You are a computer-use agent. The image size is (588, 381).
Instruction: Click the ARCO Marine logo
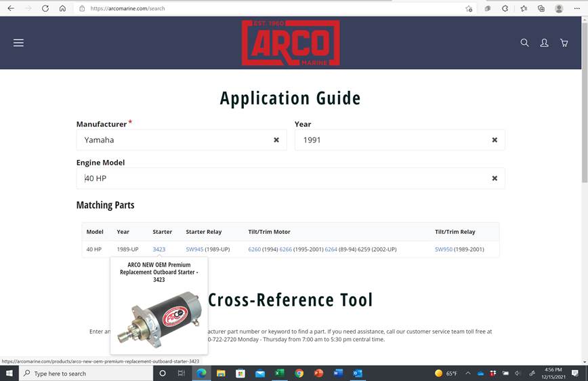(x=291, y=43)
